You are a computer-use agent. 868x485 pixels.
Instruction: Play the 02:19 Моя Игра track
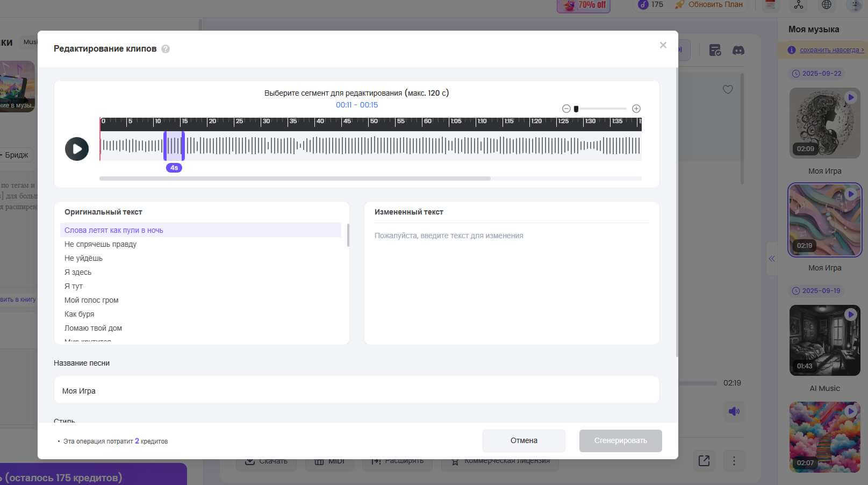pyautogui.click(x=850, y=194)
